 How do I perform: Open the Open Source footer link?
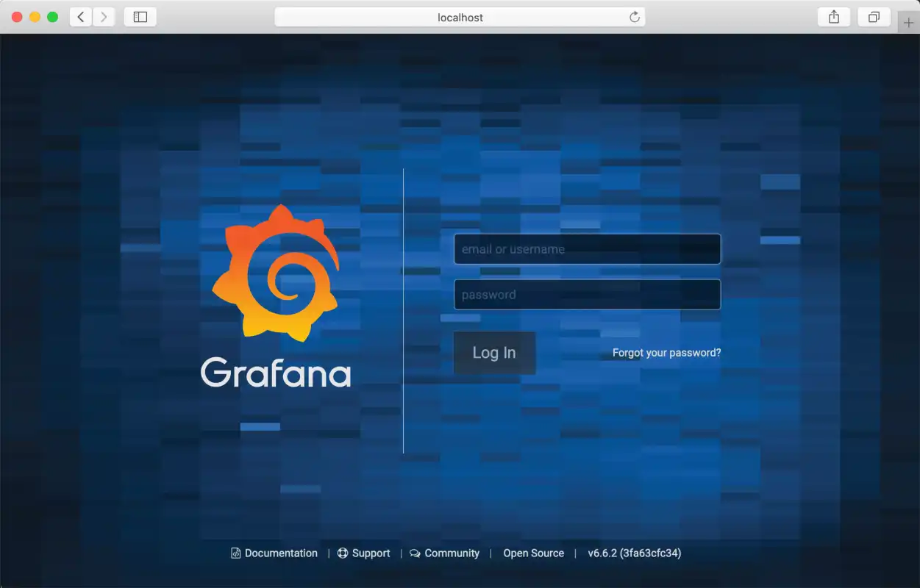(533, 553)
